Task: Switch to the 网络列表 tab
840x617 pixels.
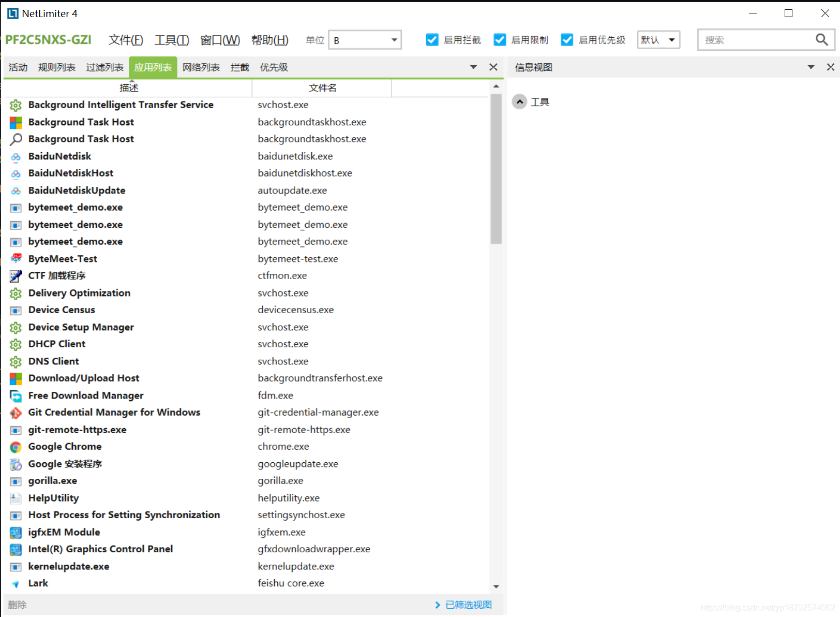Action: [201, 67]
